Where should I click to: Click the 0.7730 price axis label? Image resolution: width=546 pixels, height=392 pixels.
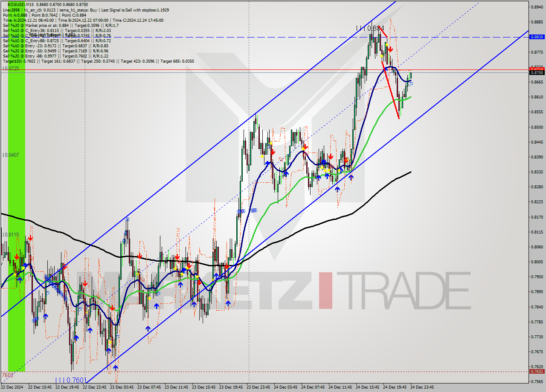click(536, 337)
